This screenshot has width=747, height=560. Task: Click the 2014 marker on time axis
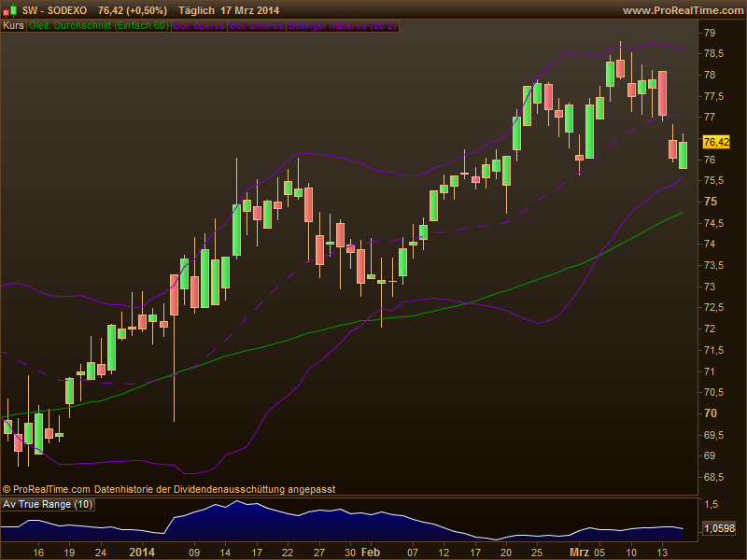[x=142, y=552]
